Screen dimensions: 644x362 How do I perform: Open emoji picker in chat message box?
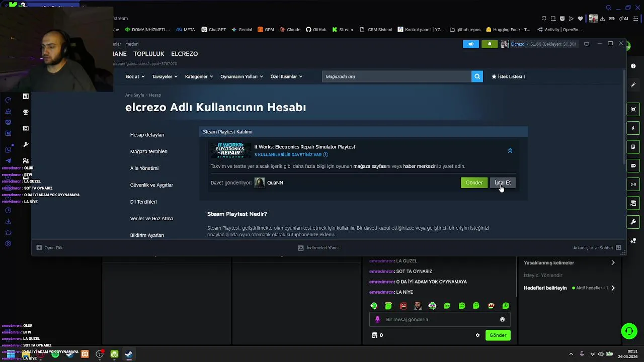point(502,319)
